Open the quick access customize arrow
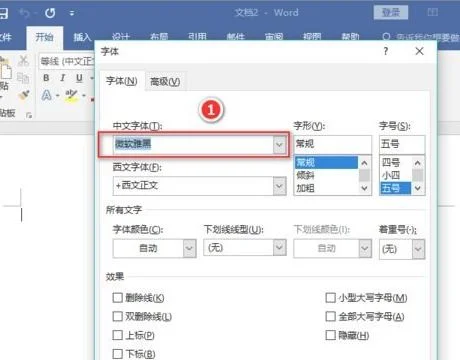Image resolution: width=460 pixels, height=360 pixels. (72, 13)
